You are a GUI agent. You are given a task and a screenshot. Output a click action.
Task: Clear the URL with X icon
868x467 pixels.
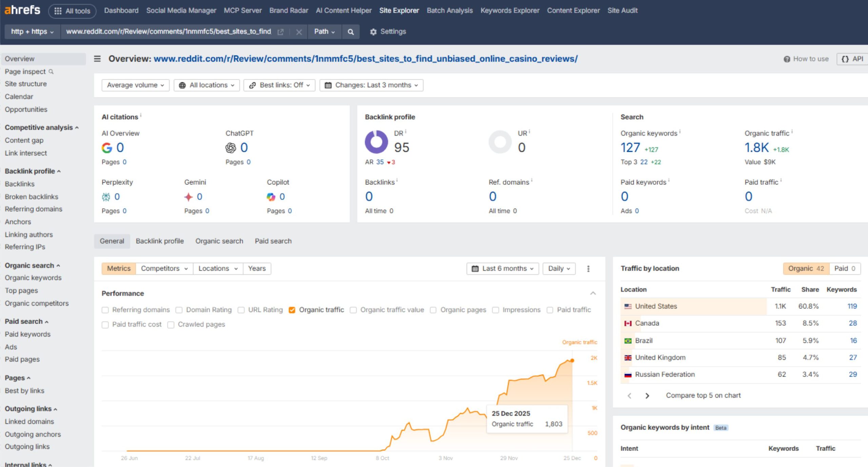point(299,32)
